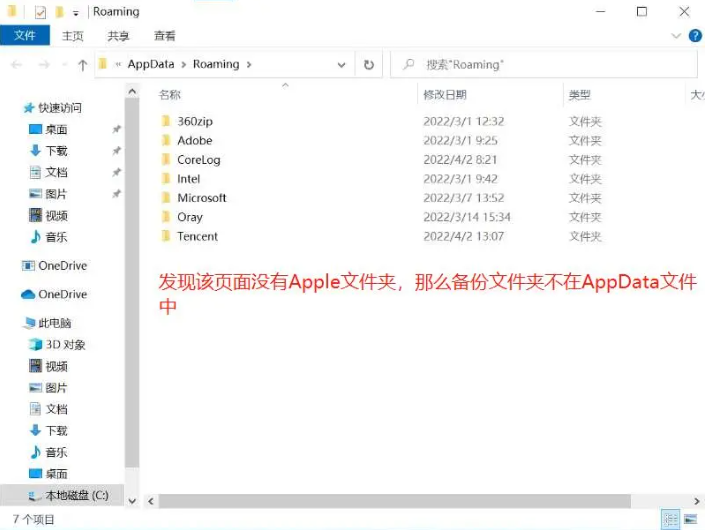Image resolution: width=706 pixels, height=530 pixels.
Task: Click the date 2022/3/14 15:34
Action: (467, 217)
